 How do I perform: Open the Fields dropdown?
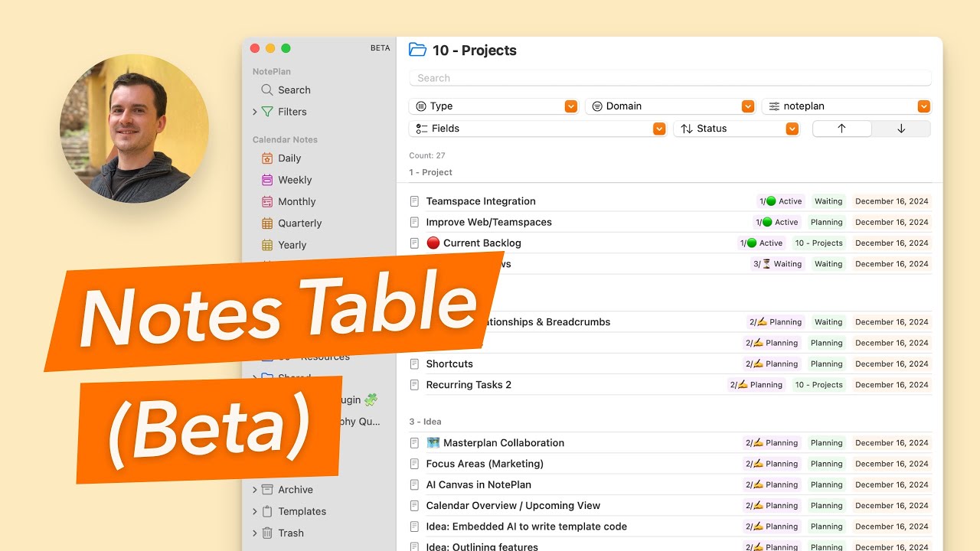(x=537, y=129)
